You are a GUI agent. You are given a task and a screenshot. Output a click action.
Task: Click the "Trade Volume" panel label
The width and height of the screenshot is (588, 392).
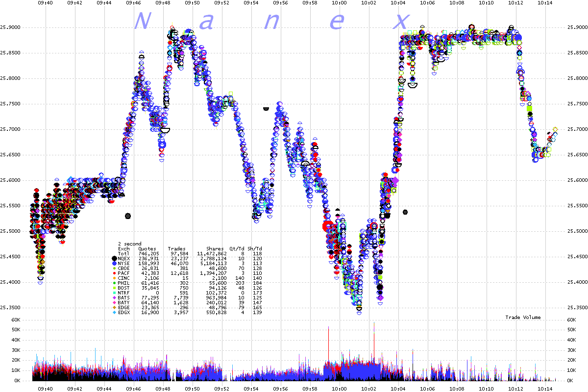click(x=523, y=318)
